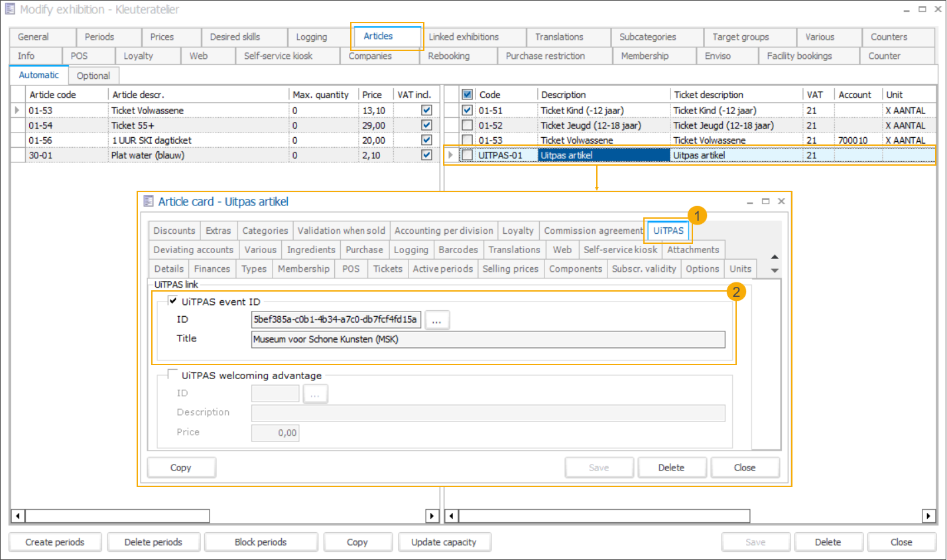This screenshot has height=560, width=947.
Task: Open the Selling prices tab
Action: point(510,268)
